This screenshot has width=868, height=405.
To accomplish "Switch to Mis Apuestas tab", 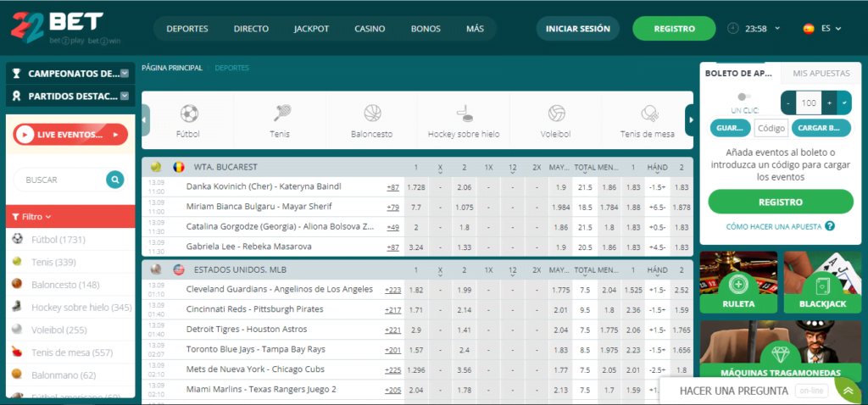I will [821, 74].
